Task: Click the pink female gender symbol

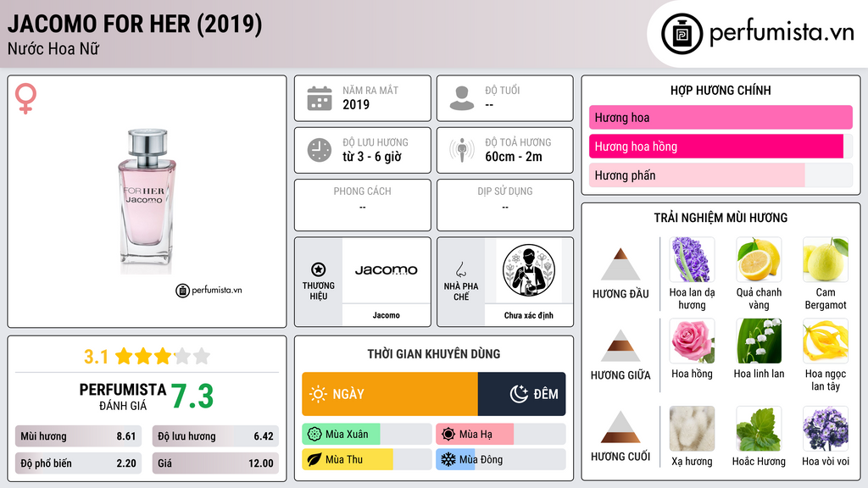Action: click(x=25, y=98)
